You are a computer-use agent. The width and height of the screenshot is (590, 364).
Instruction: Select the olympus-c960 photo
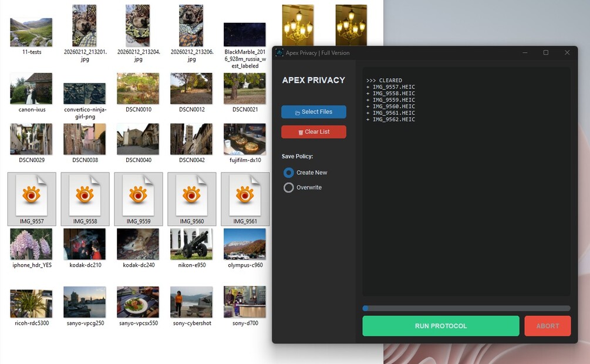pos(245,244)
